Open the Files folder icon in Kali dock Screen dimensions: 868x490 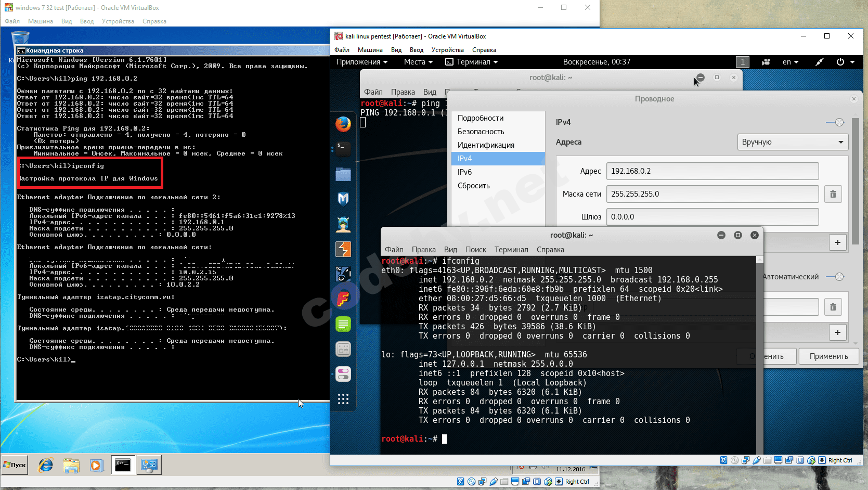click(x=343, y=174)
